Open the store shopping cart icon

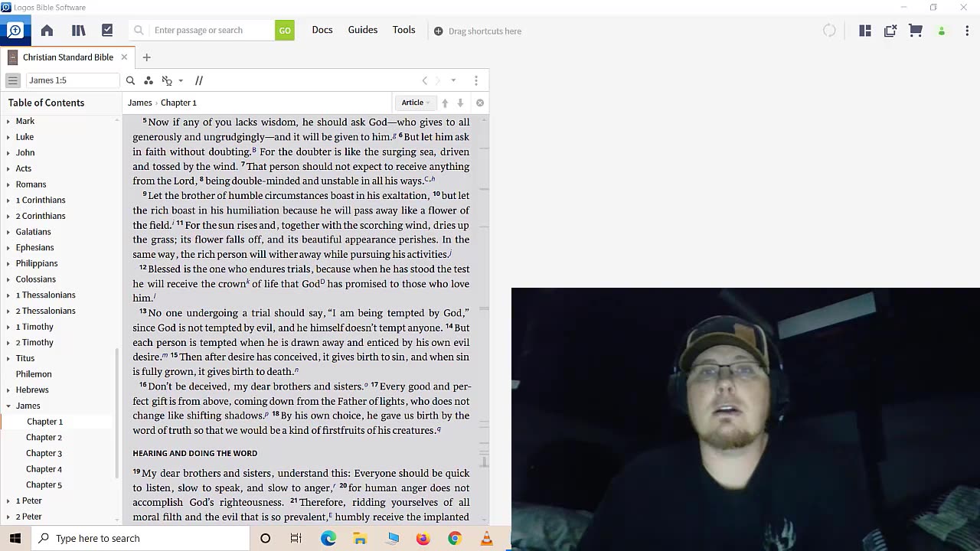coord(916,31)
